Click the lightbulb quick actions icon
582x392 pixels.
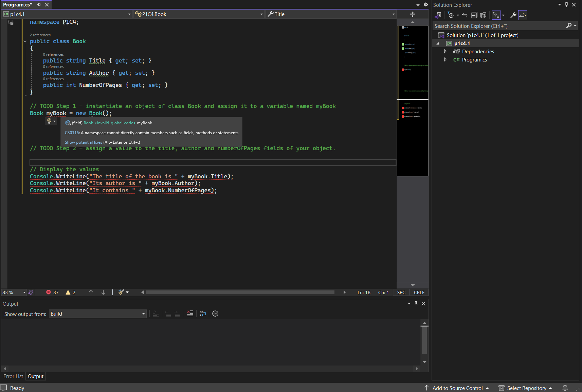[50, 121]
